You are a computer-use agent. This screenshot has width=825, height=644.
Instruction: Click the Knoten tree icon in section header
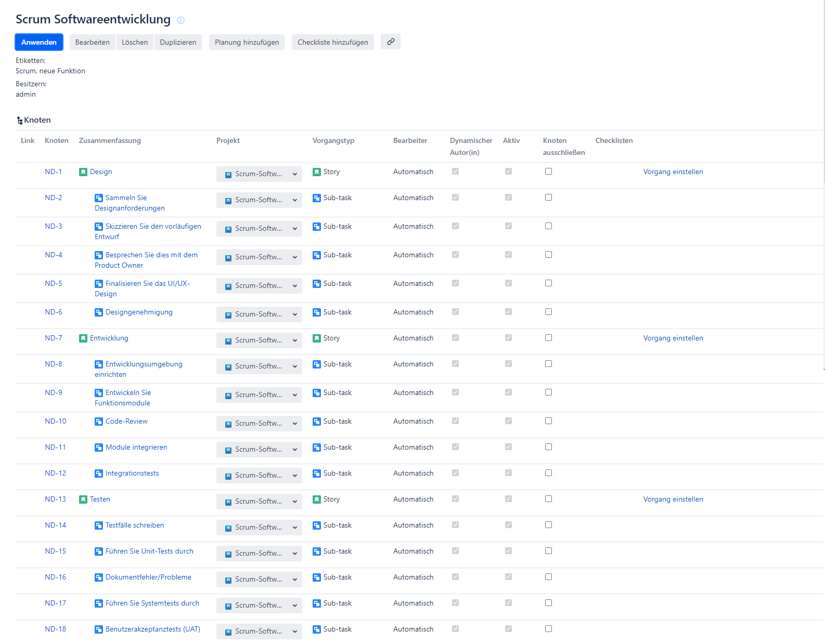coord(20,121)
